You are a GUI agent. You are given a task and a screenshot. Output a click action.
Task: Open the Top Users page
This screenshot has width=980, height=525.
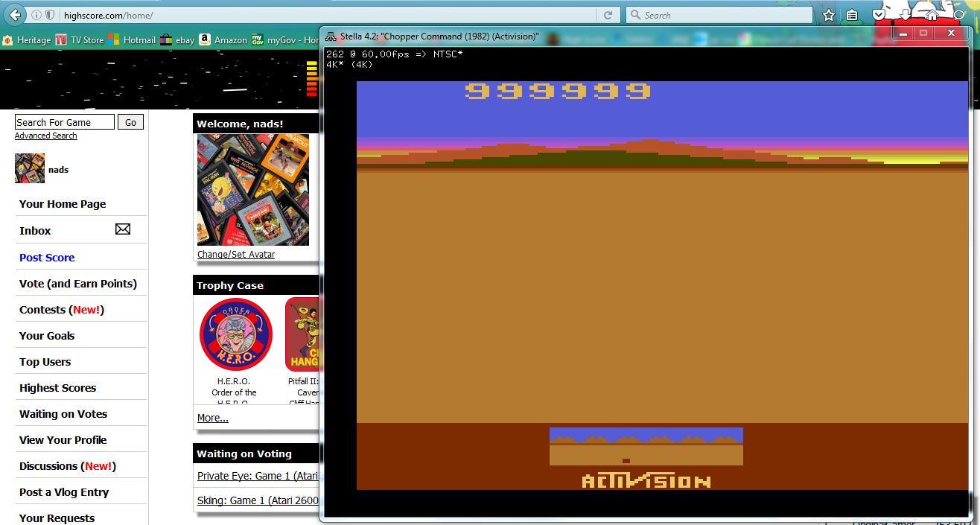coord(45,362)
